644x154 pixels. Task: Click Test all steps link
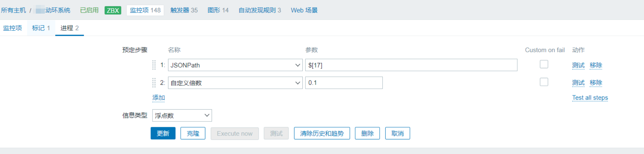click(590, 98)
